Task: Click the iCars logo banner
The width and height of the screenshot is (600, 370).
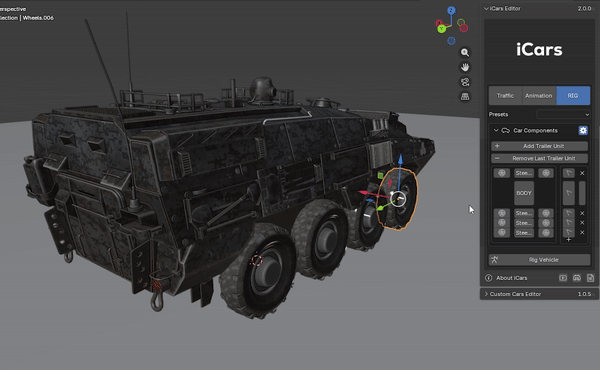Action: [540, 50]
